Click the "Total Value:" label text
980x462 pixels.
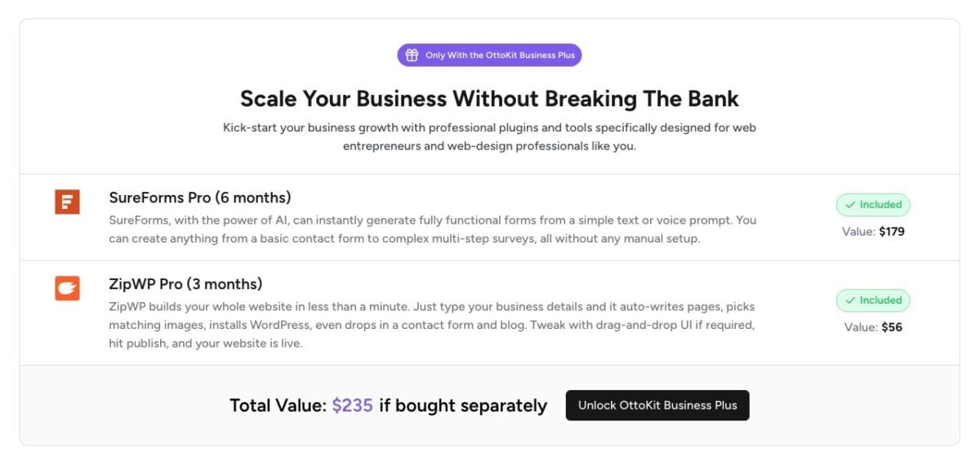click(278, 406)
